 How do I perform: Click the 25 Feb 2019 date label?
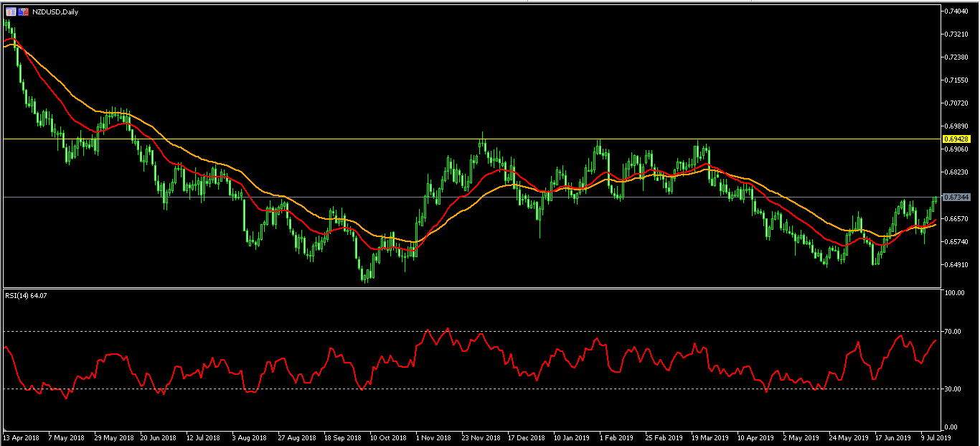point(663,437)
